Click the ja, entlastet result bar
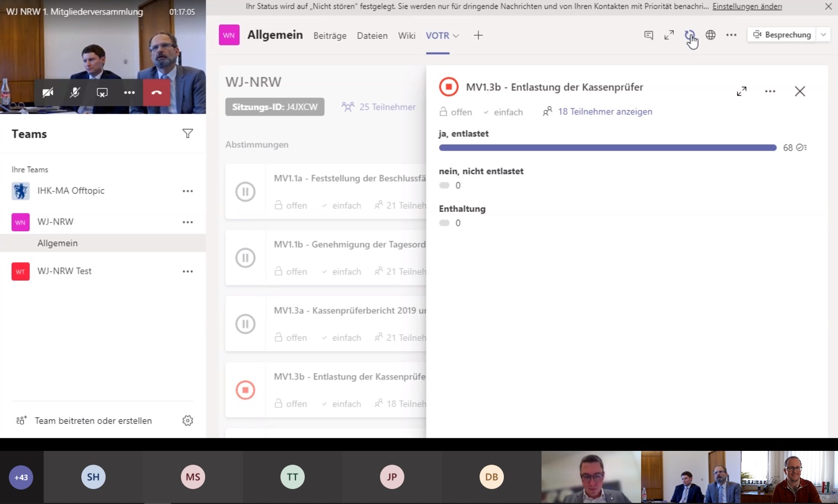 pyautogui.click(x=607, y=148)
